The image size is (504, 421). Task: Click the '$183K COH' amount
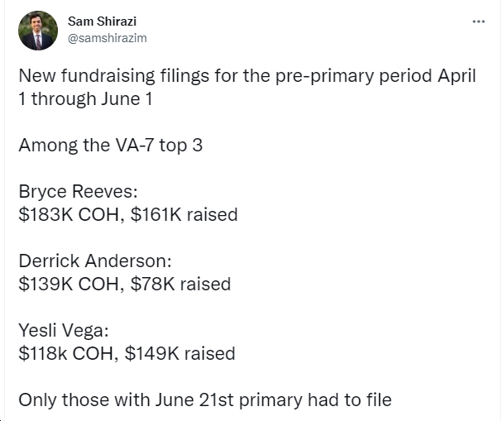pyautogui.click(x=69, y=214)
